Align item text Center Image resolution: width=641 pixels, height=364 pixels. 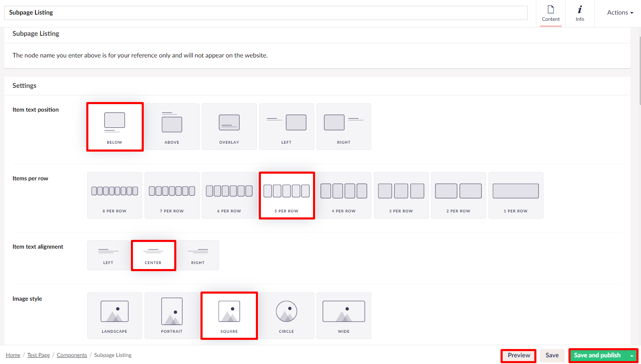[x=153, y=255]
